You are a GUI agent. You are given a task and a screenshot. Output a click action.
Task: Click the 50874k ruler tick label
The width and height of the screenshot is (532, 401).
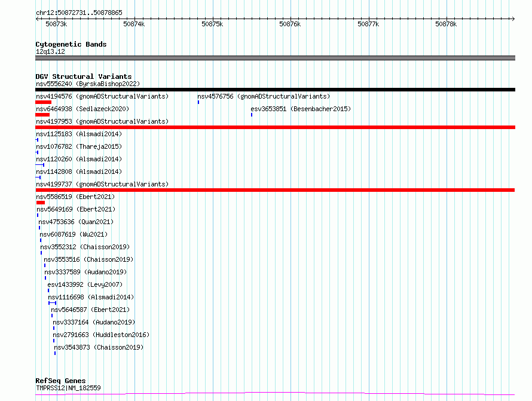[x=134, y=24]
